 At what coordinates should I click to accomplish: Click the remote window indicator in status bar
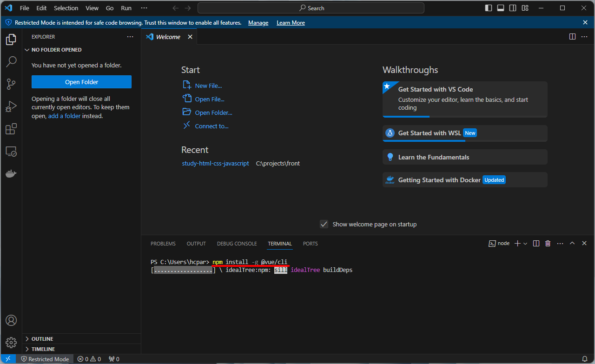click(8, 359)
